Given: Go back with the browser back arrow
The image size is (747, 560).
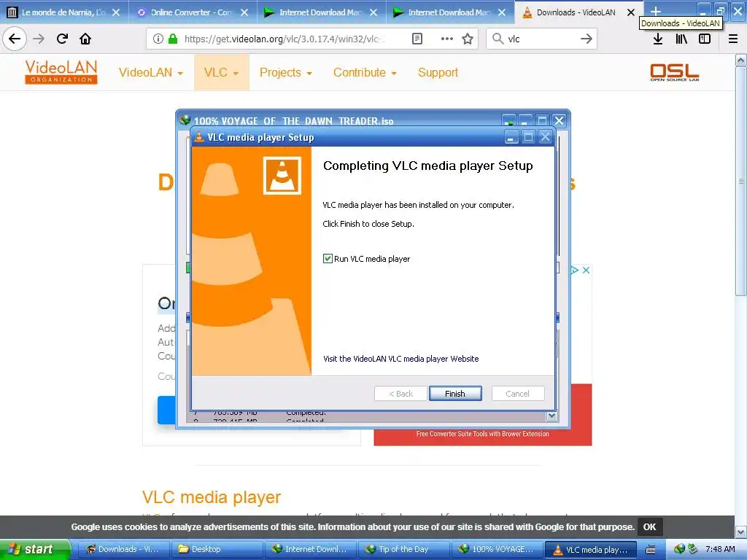Looking at the screenshot, I should pos(15,39).
